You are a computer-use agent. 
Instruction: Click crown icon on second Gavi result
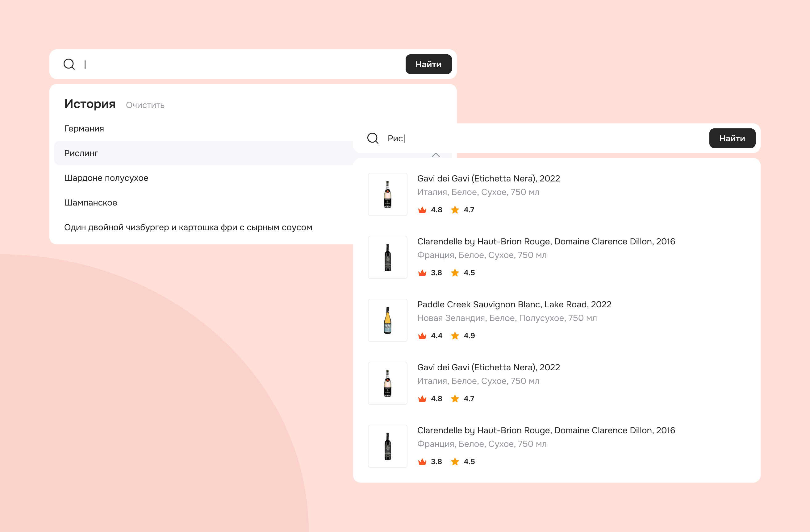422,398
